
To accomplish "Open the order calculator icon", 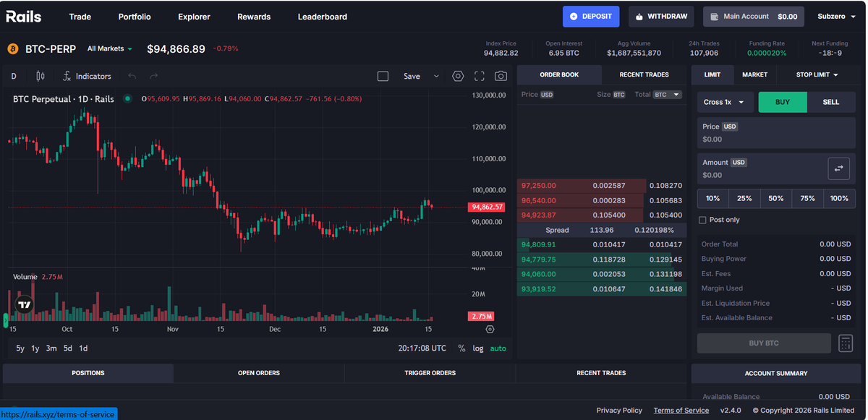I will coord(846,343).
